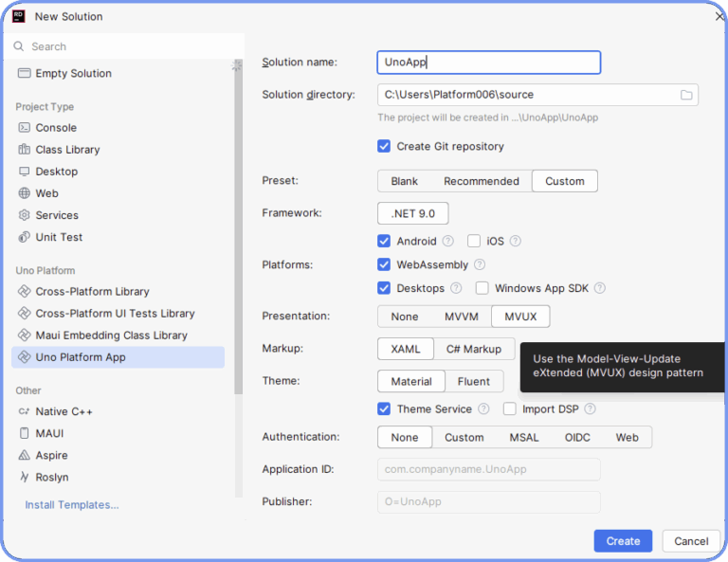Click the Maui Embedding Class Library icon
Image resolution: width=728 pixels, height=562 pixels.
click(24, 335)
